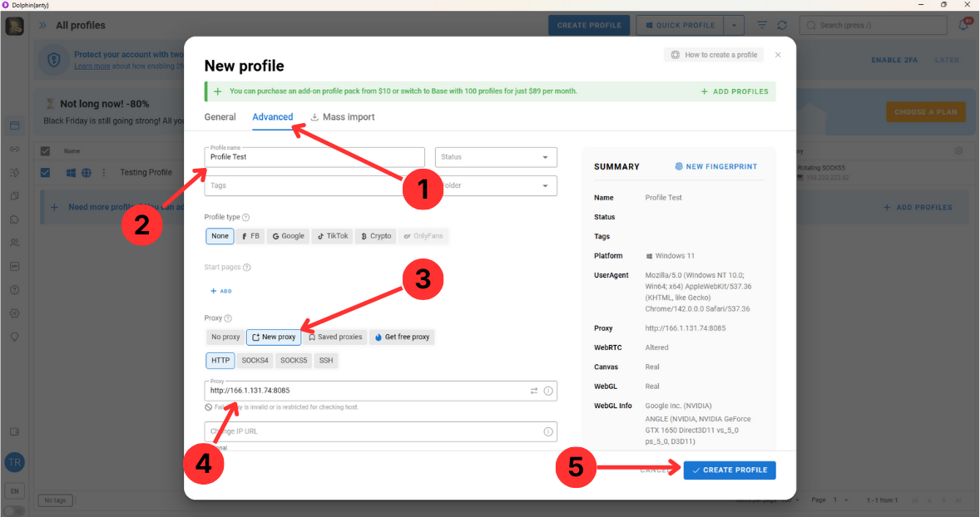980x517 pixels.
Task: Toggle the switch at sidebar bottom
Action: (x=14, y=510)
